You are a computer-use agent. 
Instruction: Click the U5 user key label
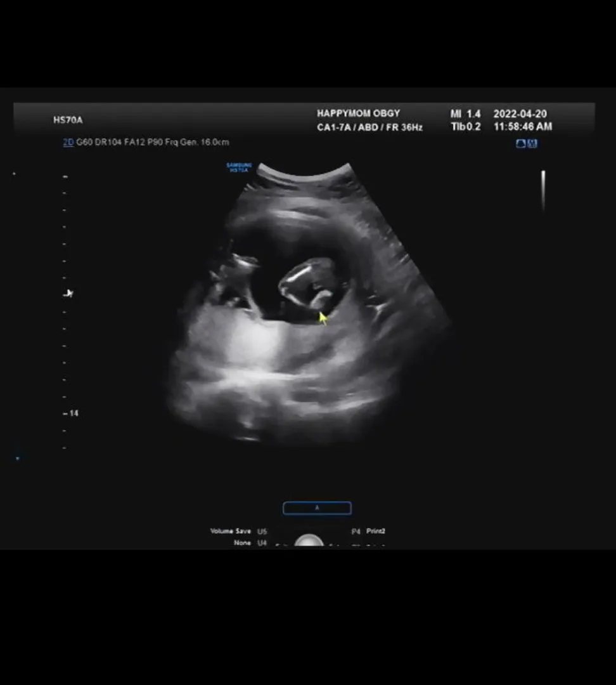point(262,532)
